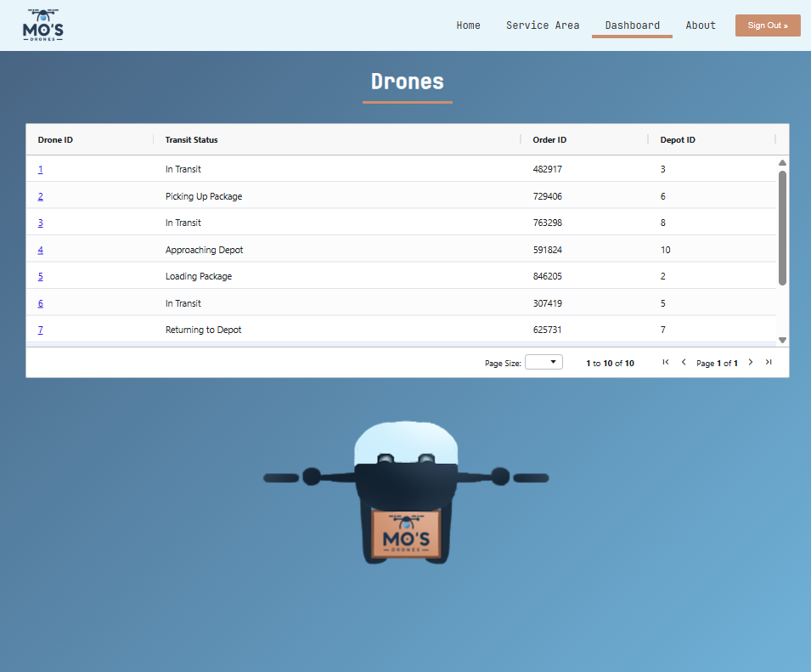Sort by Order ID column header
Image resolution: width=811 pixels, height=672 pixels.
pos(549,139)
